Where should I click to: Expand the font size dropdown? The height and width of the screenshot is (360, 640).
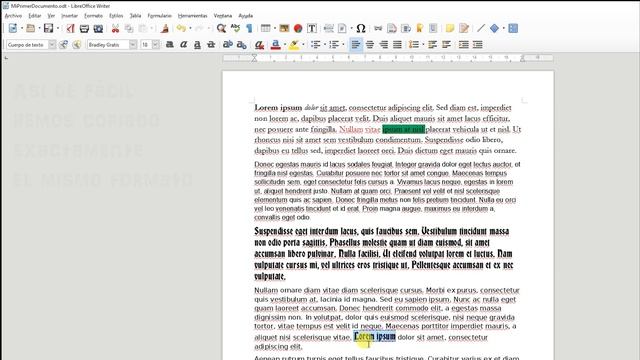coord(156,44)
